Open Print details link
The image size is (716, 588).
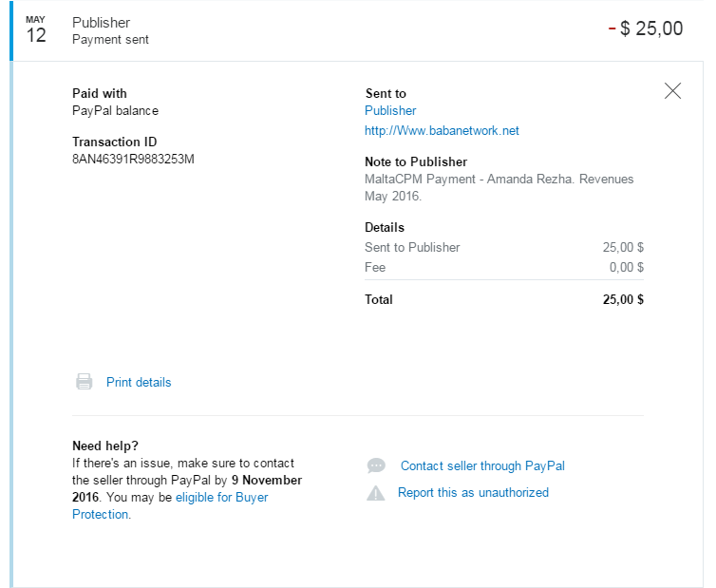click(139, 383)
